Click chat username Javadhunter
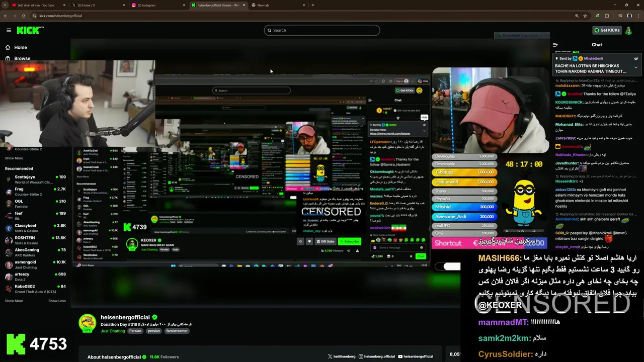 [567, 163]
